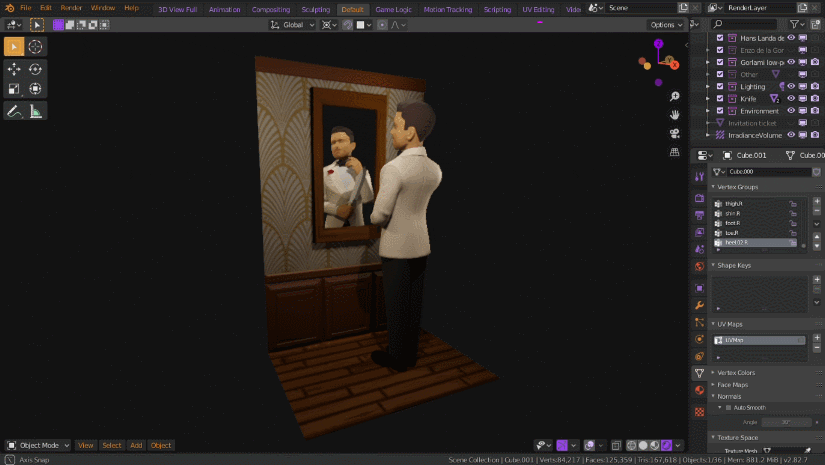Expand the Lighting collection tree

708,86
